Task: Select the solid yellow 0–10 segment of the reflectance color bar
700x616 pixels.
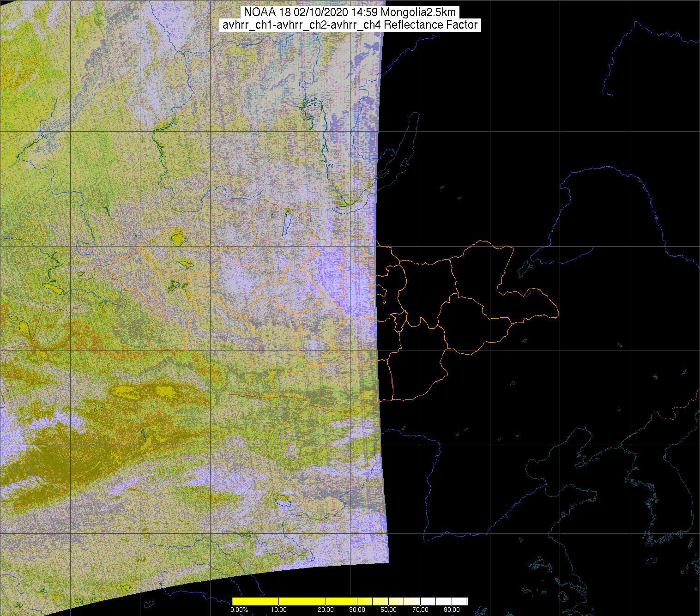Action: tap(255, 601)
